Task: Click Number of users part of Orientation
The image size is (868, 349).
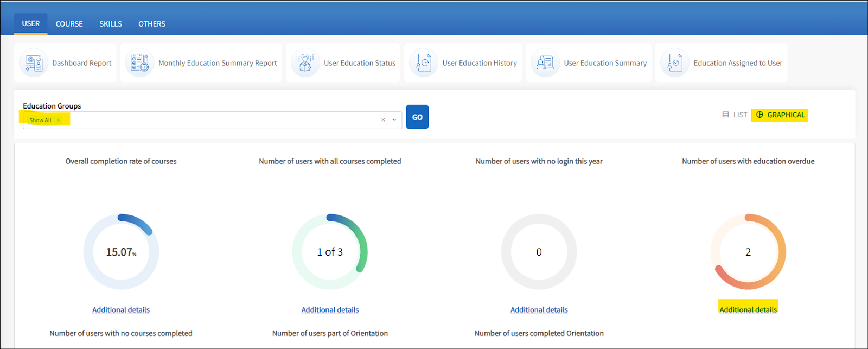Action: click(330, 333)
